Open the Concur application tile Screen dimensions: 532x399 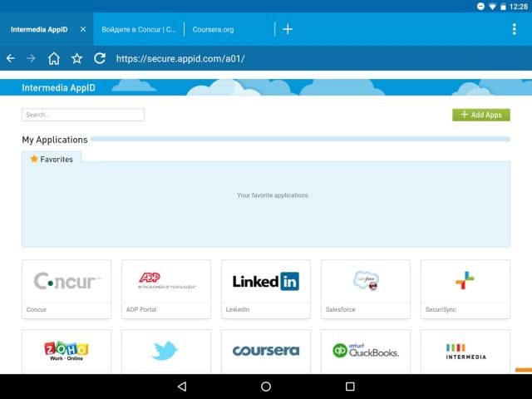tap(66, 288)
